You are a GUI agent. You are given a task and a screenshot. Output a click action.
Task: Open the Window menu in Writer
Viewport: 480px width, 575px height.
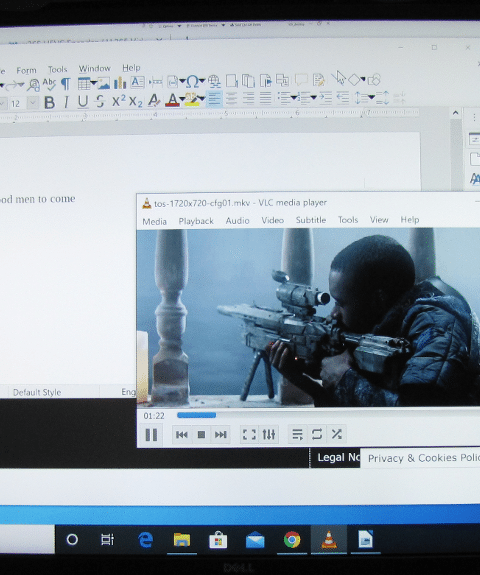coord(95,68)
